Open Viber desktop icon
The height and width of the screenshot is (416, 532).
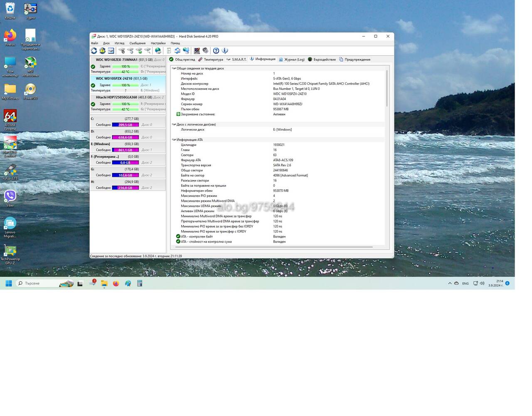point(10,198)
